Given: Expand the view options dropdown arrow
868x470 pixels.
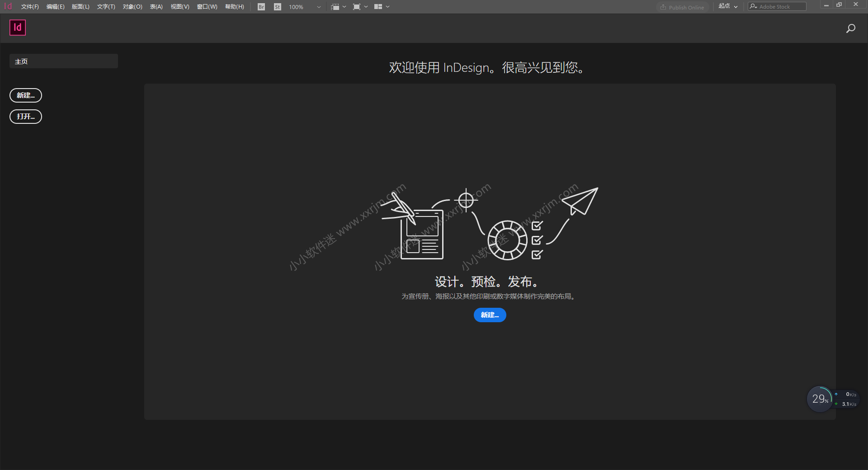Looking at the screenshot, I should (x=344, y=7).
